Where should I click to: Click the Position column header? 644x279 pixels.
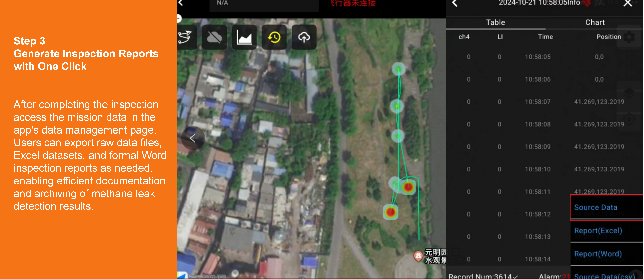tap(609, 37)
